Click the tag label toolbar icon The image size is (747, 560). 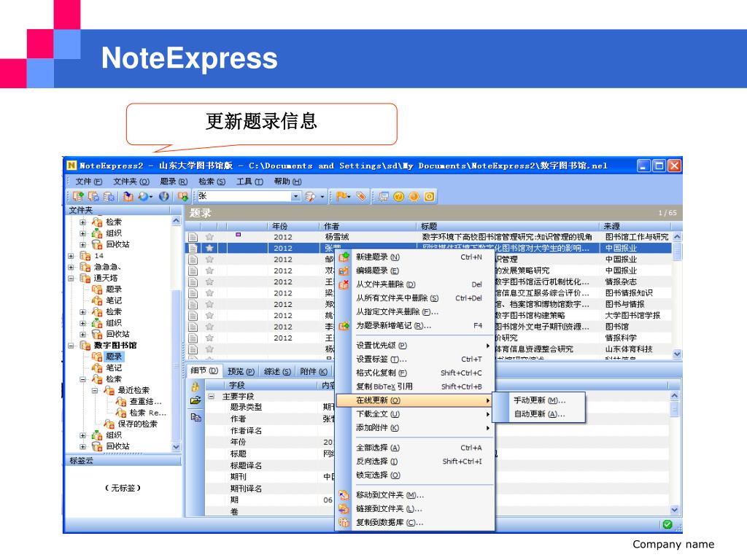click(361, 196)
